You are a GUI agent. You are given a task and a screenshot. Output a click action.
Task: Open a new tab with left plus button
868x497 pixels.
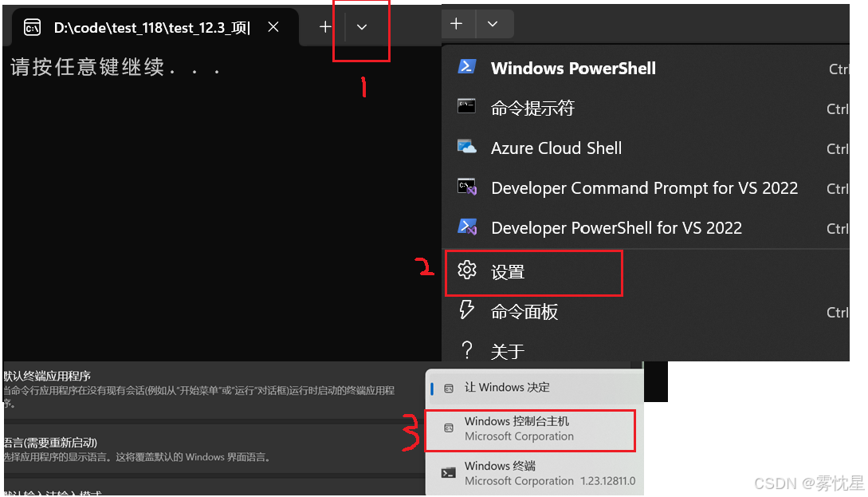325,26
